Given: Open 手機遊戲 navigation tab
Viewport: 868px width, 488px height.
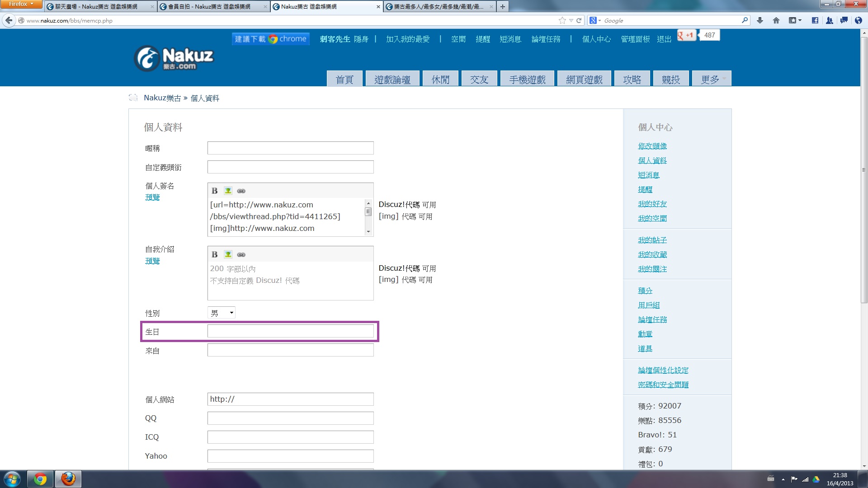Looking at the screenshot, I should coord(527,79).
